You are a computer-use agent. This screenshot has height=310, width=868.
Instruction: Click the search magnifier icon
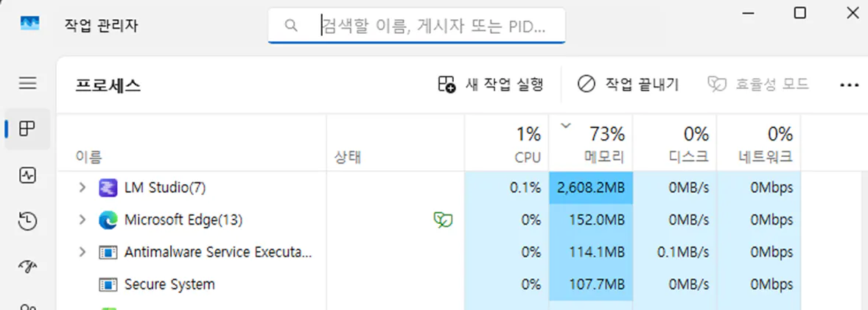tap(291, 26)
